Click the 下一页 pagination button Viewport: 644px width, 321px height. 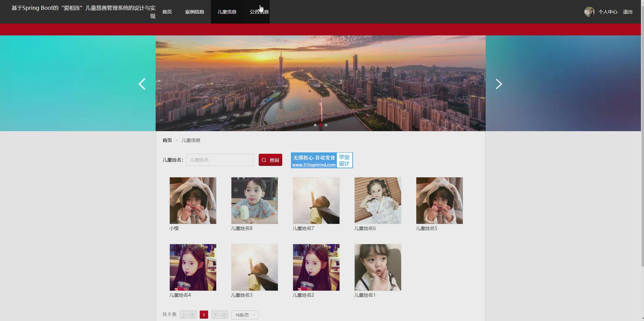pyautogui.click(x=220, y=315)
